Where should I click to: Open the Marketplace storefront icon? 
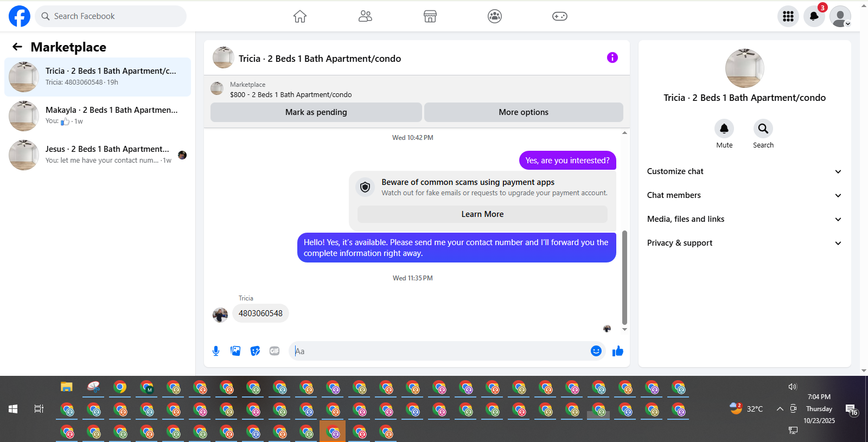[x=430, y=16]
